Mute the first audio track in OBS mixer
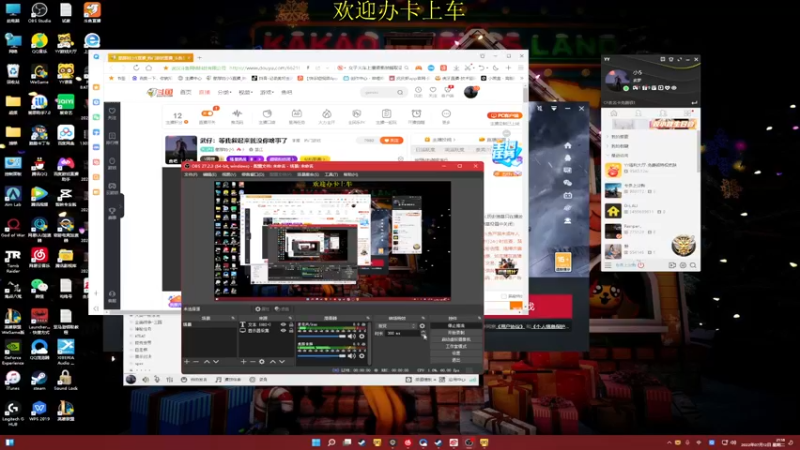This screenshot has height=450, width=800. pyautogui.click(x=351, y=336)
